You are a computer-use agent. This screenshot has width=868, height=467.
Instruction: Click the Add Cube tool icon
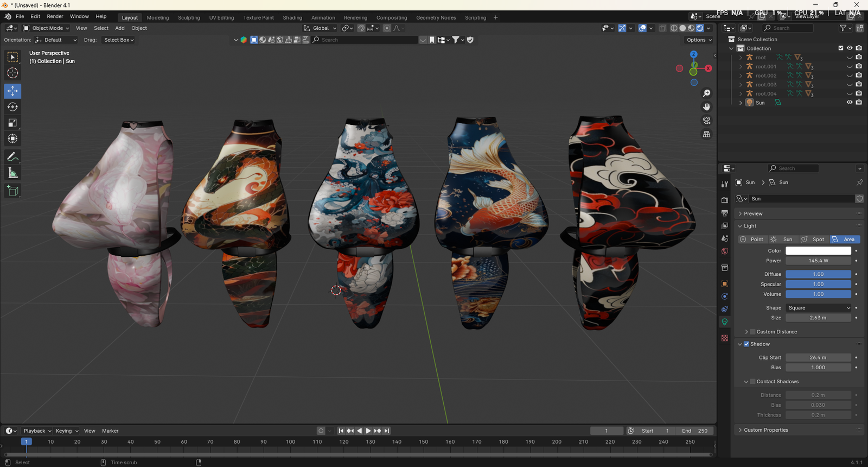[x=12, y=191]
